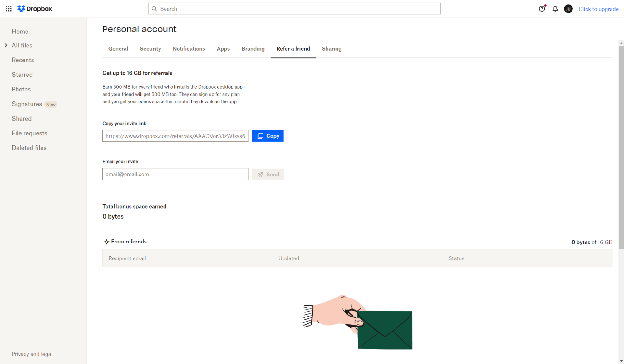The width and height of the screenshot is (624, 364).
Task: Click the page scrollbar down arrow
Action: point(621,361)
